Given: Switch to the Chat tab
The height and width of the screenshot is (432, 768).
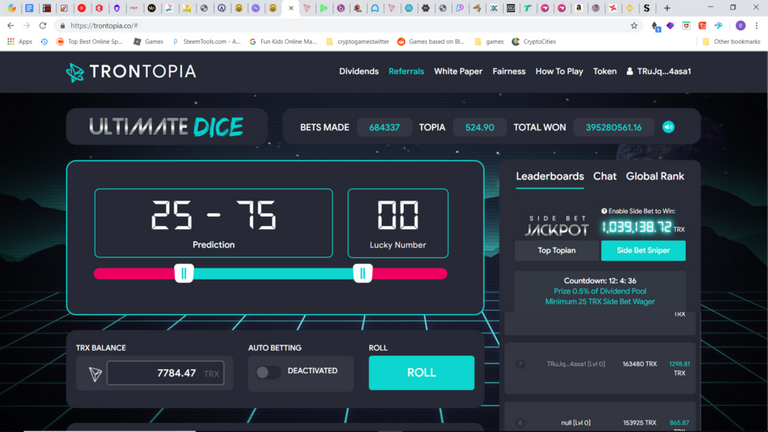Looking at the screenshot, I should (x=605, y=176).
